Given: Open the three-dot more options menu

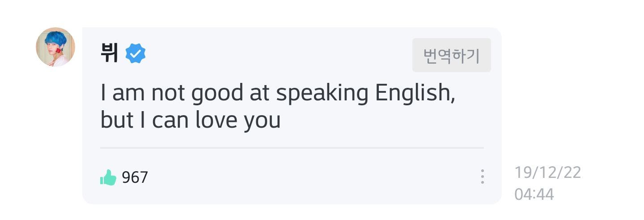Looking at the screenshot, I should click(x=482, y=177).
